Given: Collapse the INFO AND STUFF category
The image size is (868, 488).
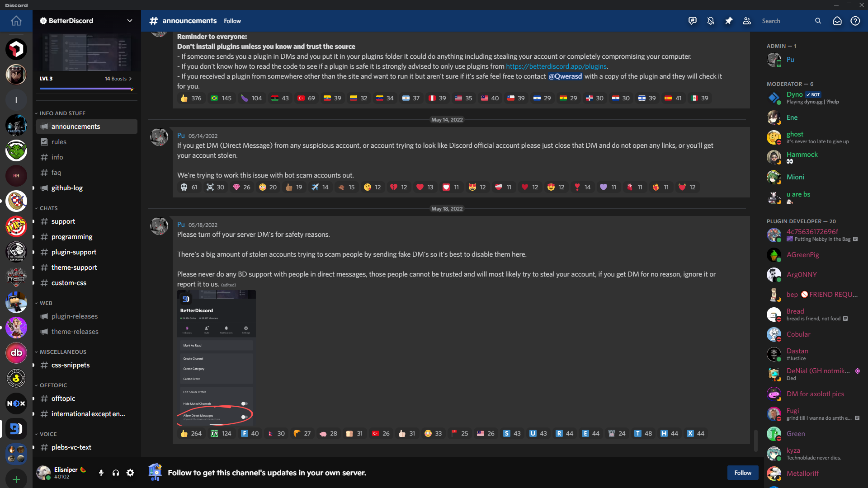Looking at the screenshot, I should (62, 113).
